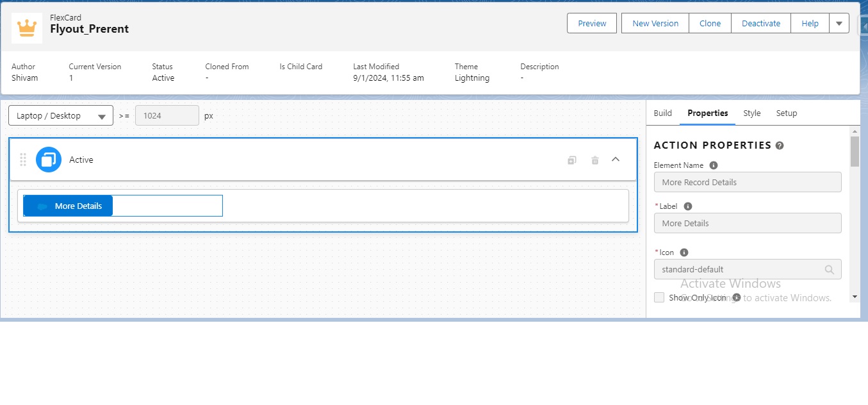Open the Style tab
Image resolution: width=868 pixels, height=405 pixels.
pyautogui.click(x=751, y=113)
